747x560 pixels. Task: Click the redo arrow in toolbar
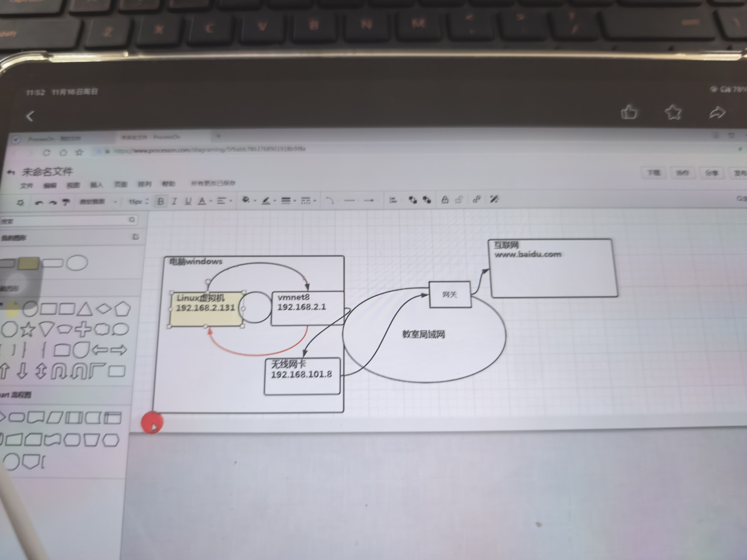(53, 203)
